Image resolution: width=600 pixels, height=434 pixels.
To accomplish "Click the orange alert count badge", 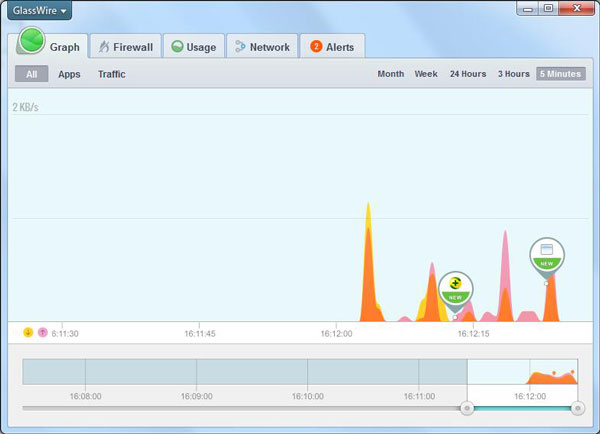I will point(316,46).
